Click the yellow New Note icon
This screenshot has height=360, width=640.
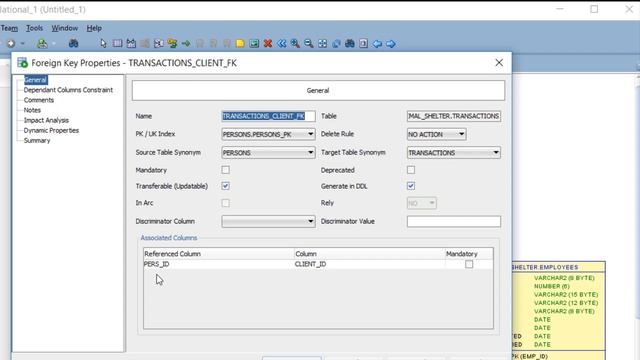(x=240, y=43)
